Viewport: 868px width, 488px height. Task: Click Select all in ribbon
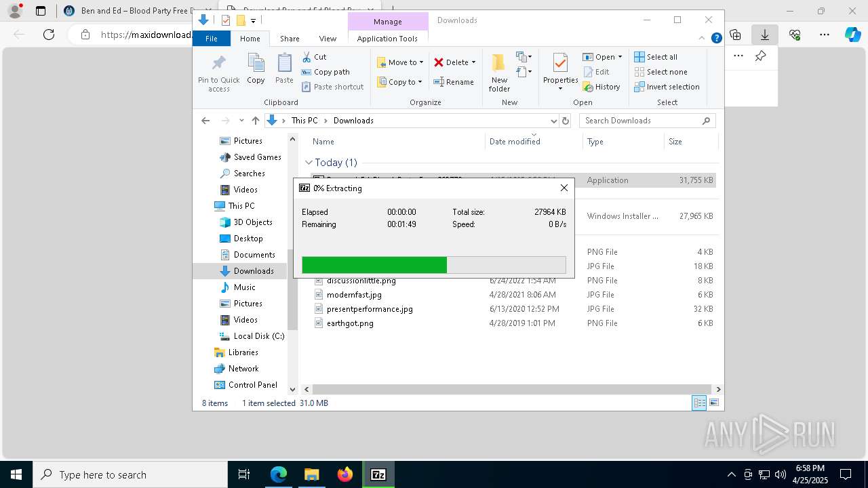pos(656,57)
